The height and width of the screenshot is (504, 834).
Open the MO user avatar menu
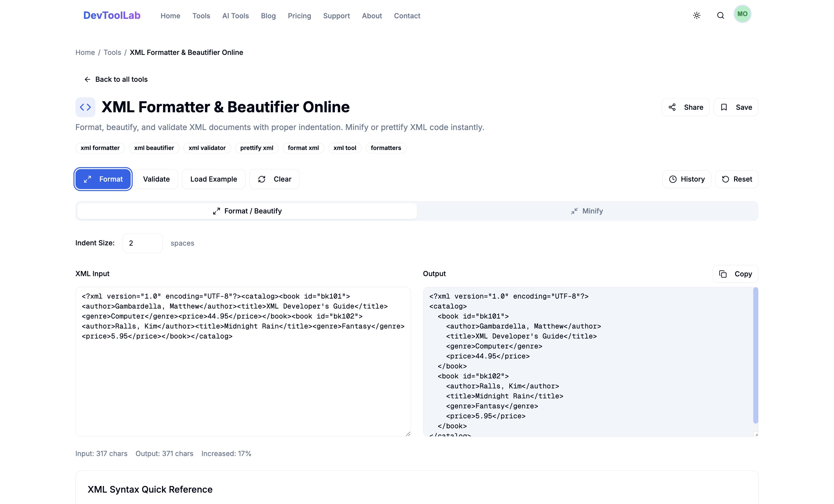pyautogui.click(x=742, y=14)
